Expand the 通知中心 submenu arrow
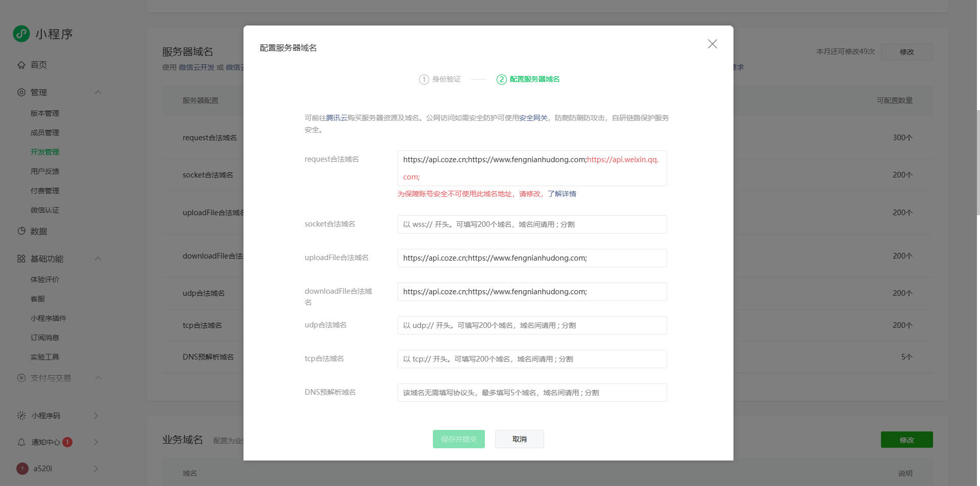 [96, 442]
